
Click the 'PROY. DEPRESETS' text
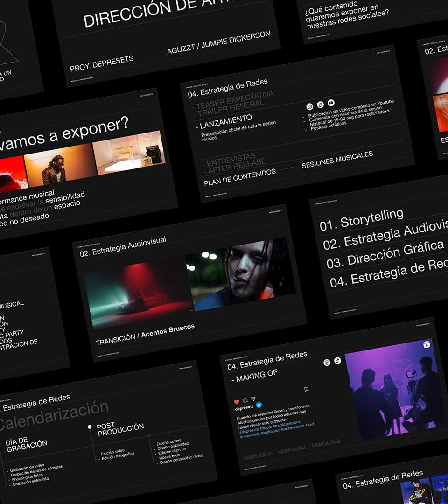tap(102, 63)
